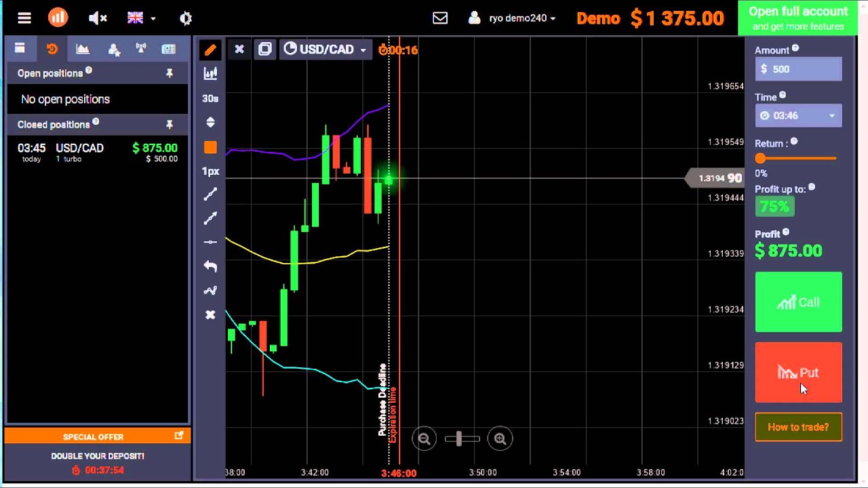Click the DOUBLE YOUR DEPOSIT! text
The image size is (868, 488).
(x=98, y=456)
